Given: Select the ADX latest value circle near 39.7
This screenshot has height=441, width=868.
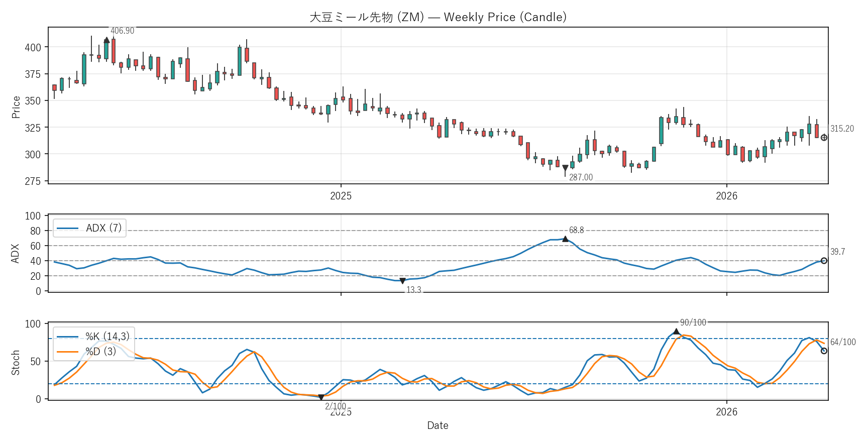Looking at the screenshot, I should 824,261.
